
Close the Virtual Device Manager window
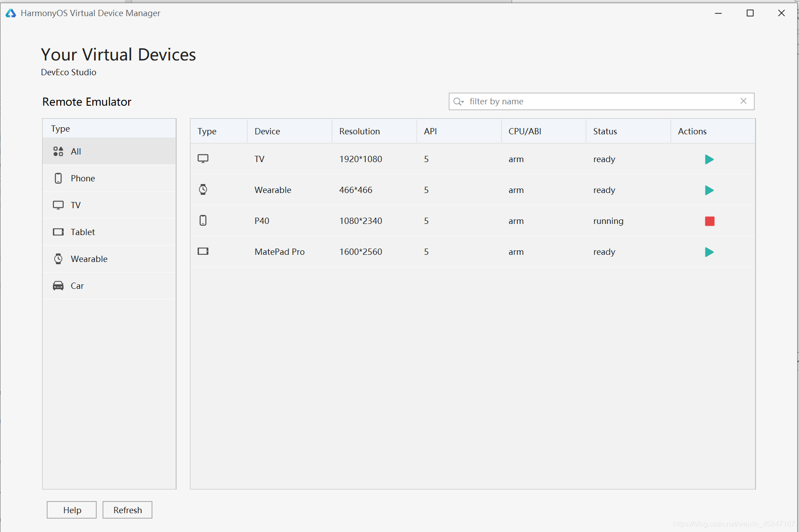(x=782, y=13)
